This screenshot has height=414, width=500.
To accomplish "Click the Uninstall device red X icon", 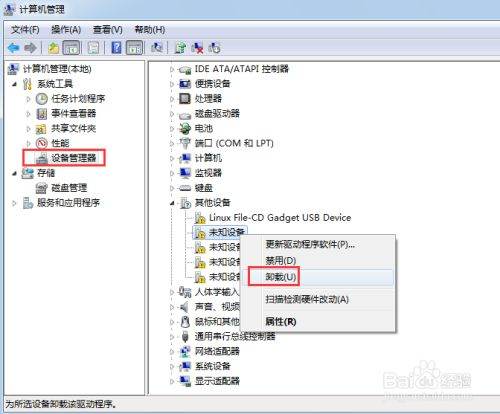I will click(x=197, y=48).
